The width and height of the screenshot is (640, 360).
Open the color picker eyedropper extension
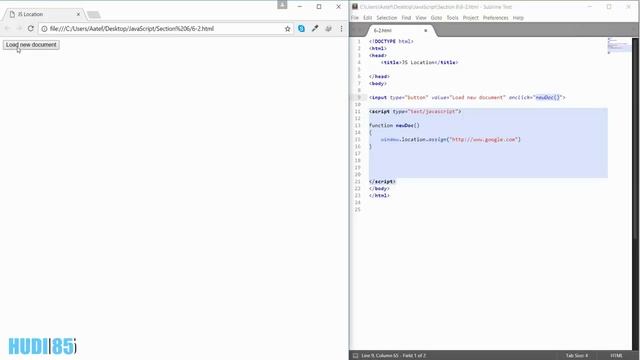click(315, 29)
